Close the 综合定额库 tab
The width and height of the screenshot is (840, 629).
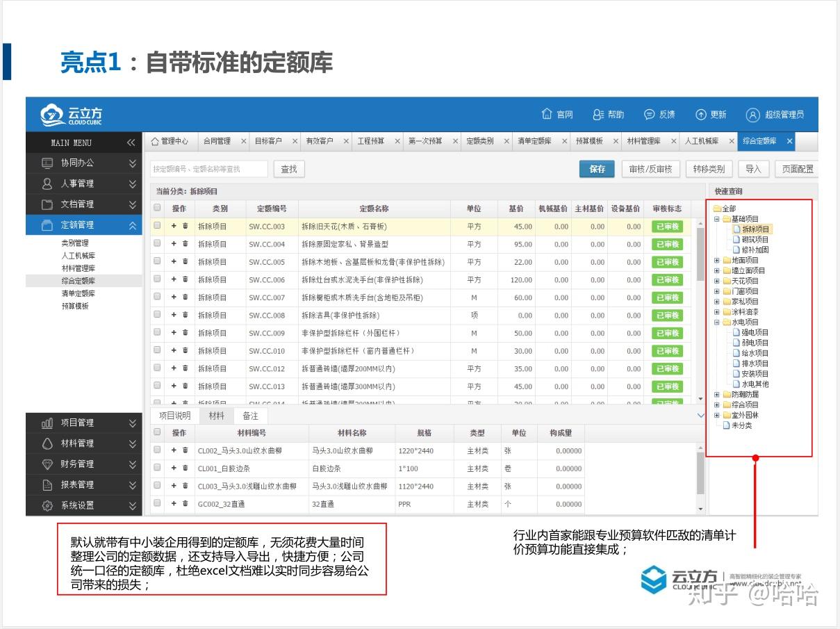coord(789,141)
